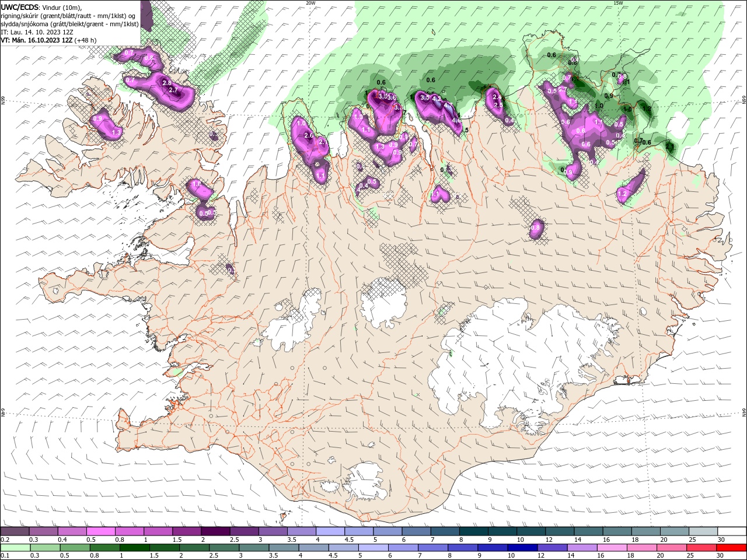
Task: Click the 'UWC/ECDS' title text
Action: pyautogui.click(x=20, y=7)
